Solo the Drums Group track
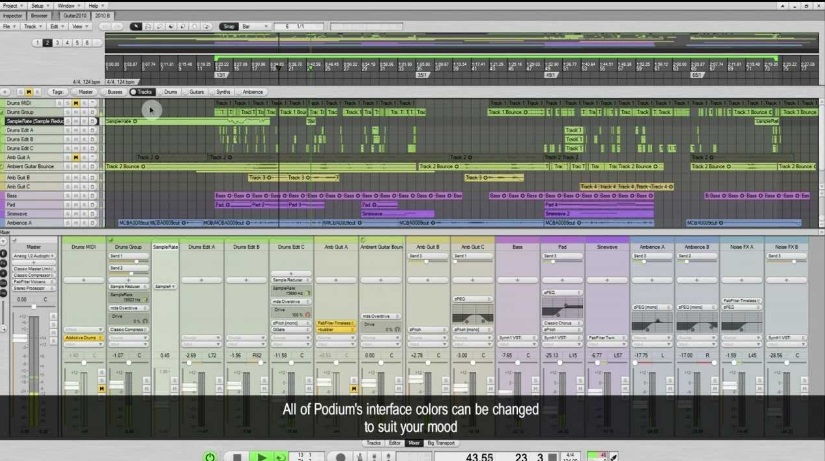 [x=67, y=112]
